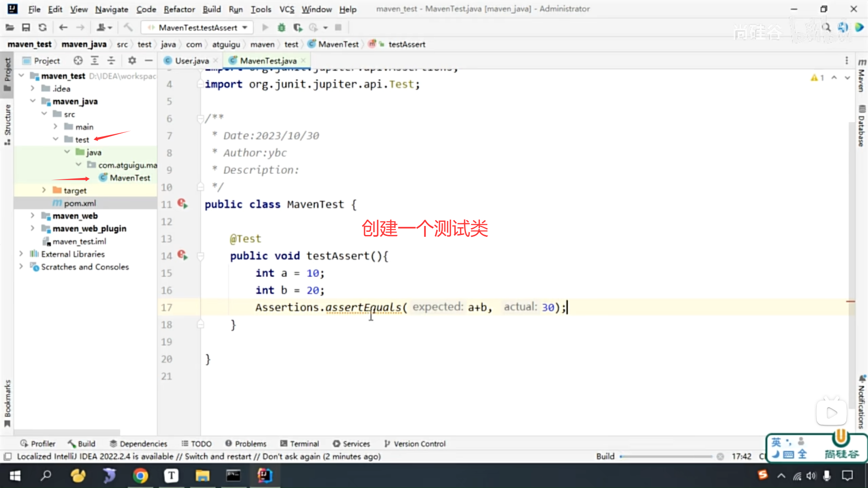Image resolution: width=868 pixels, height=488 pixels.
Task: Click the Save All toolbar icon
Action: click(x=26, y=28)
